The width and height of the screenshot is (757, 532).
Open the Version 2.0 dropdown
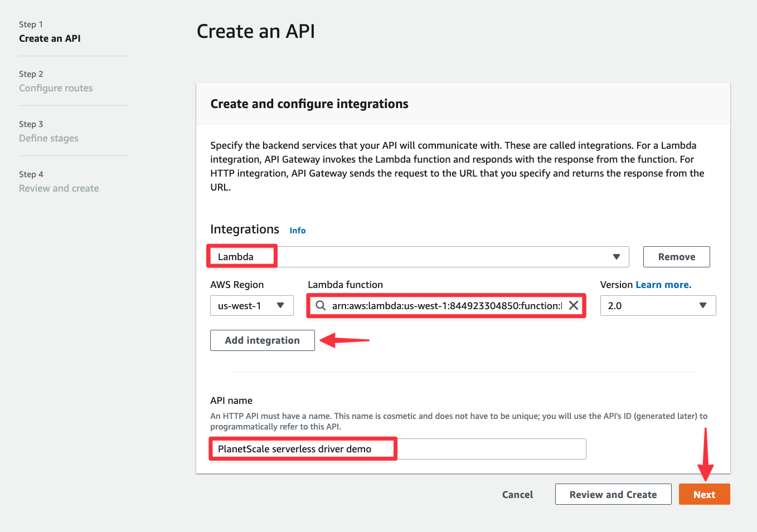pos(658,305)
